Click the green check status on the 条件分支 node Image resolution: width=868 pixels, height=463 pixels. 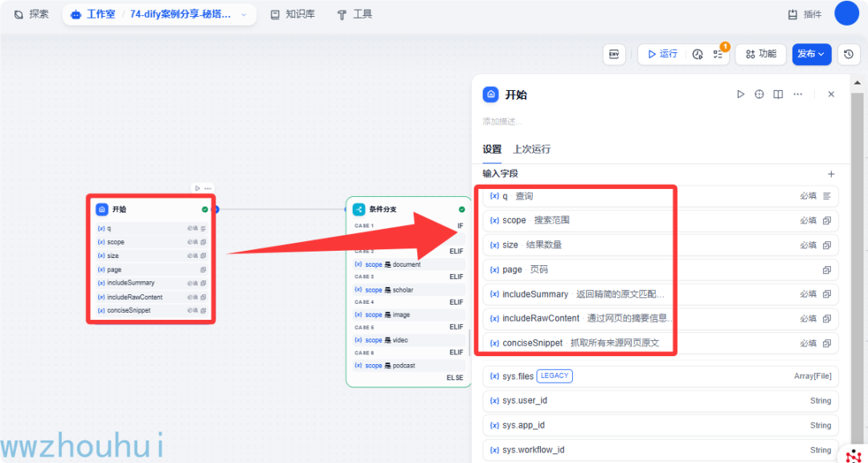461,209
